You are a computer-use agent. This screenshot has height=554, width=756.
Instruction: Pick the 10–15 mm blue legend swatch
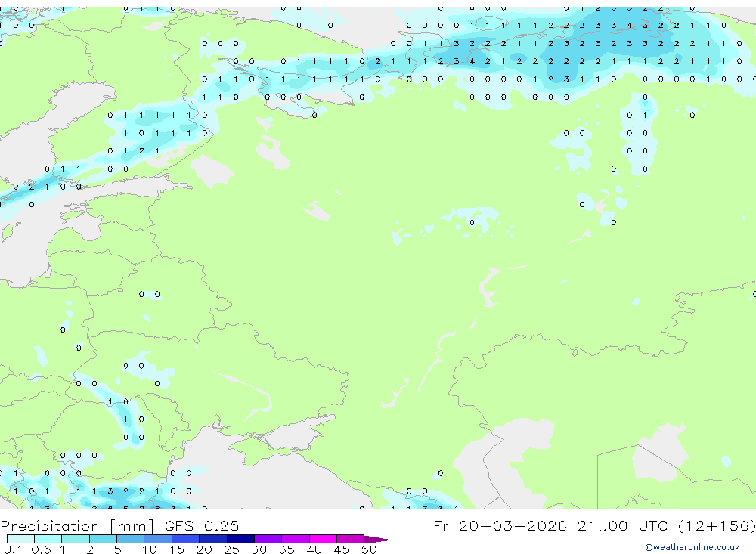pos(158,539)
